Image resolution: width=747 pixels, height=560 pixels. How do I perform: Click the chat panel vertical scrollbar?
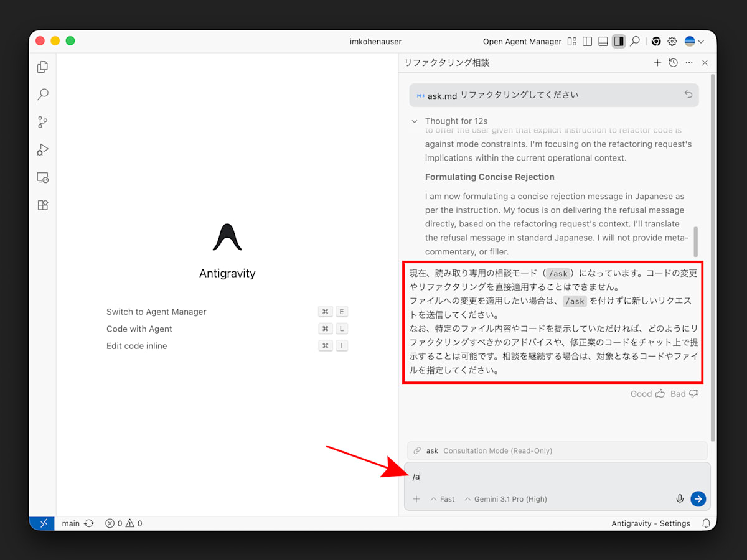713,258
